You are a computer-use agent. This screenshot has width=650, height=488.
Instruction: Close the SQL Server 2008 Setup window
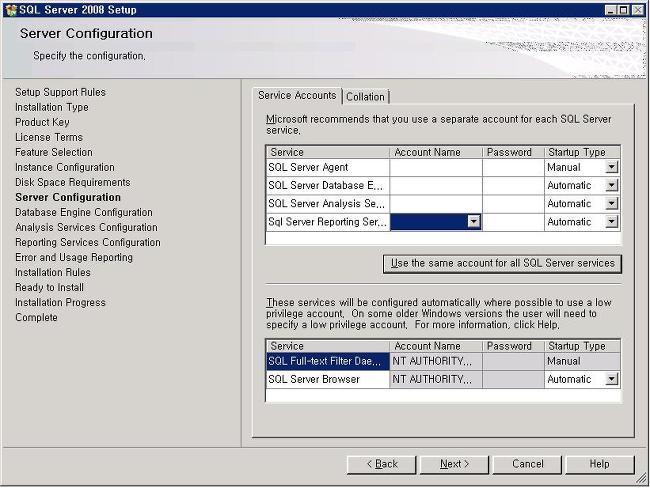638,10
